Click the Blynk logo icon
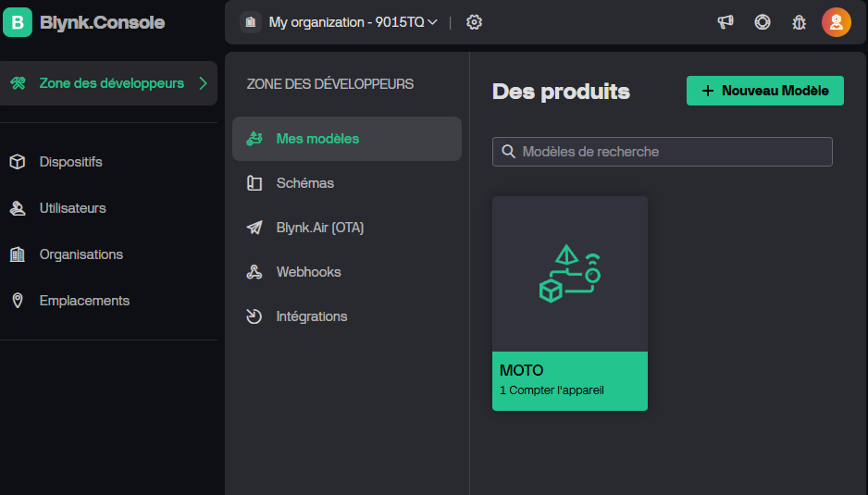This screenshot has width=868, height=495. tap(18, 22)
